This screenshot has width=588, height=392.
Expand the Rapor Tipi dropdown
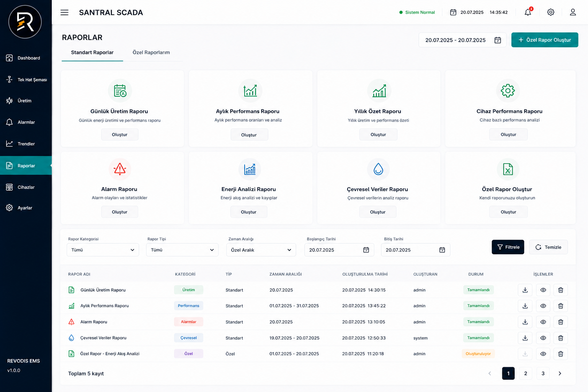(x=182, y=250)
